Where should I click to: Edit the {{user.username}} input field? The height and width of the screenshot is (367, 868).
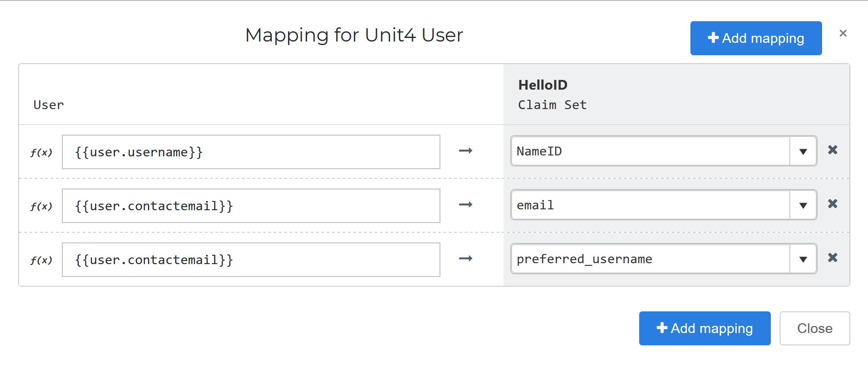tap(251, 152)
